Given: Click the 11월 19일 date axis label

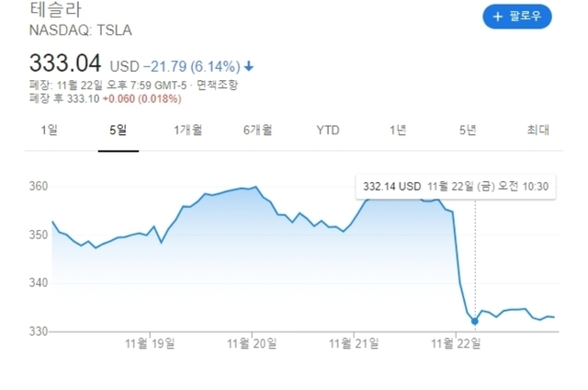Looking at the screenshot, I should [x=151, y=344].
